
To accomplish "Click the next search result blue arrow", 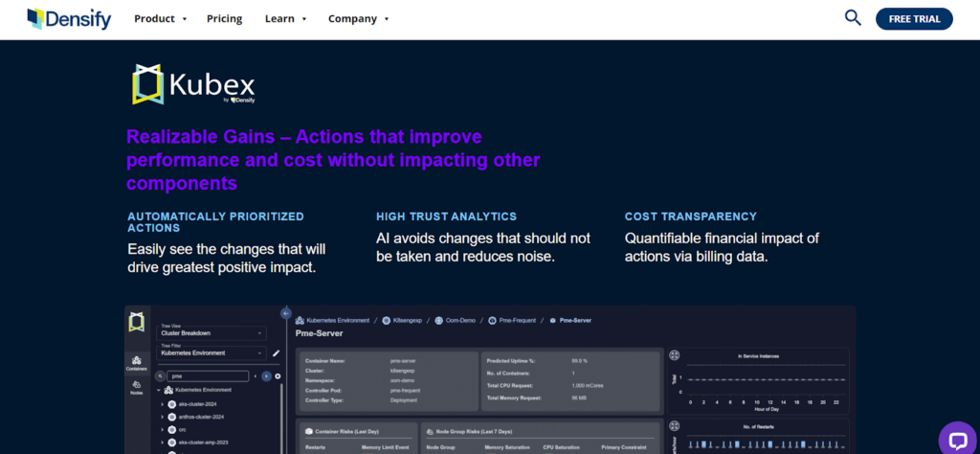I will coord(266,376).
